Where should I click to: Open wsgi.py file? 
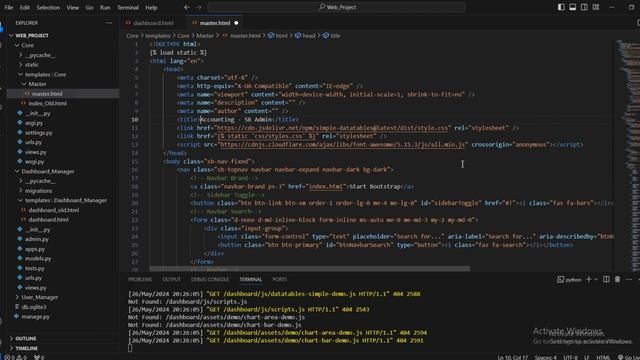(34, 162)
